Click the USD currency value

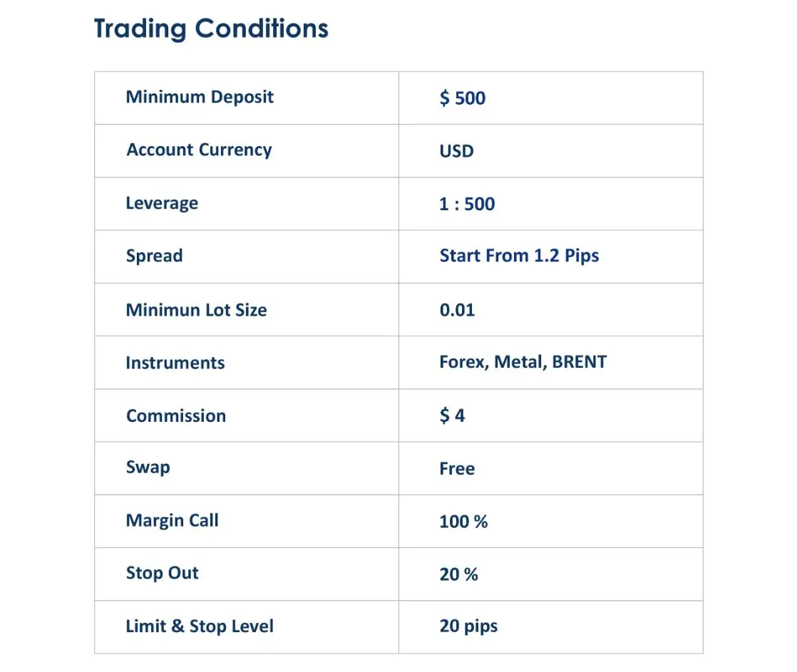click(456, 151)
